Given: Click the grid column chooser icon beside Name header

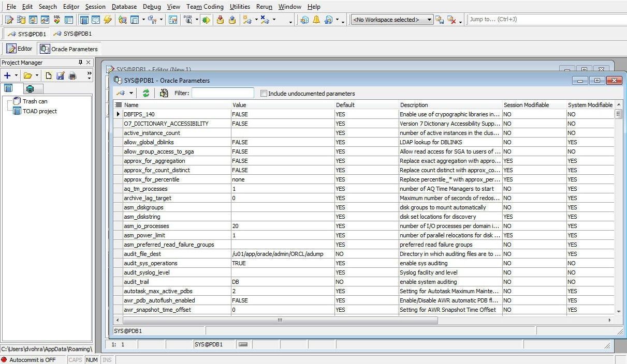Looking at the screenshot, I should [x=118, y=105].
